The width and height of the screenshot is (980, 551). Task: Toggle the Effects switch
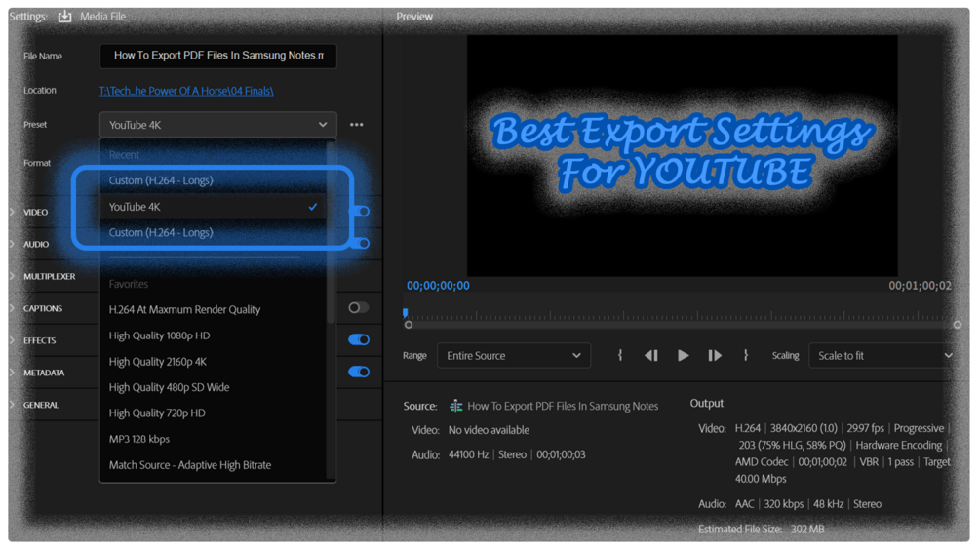(x=359, y=339)
